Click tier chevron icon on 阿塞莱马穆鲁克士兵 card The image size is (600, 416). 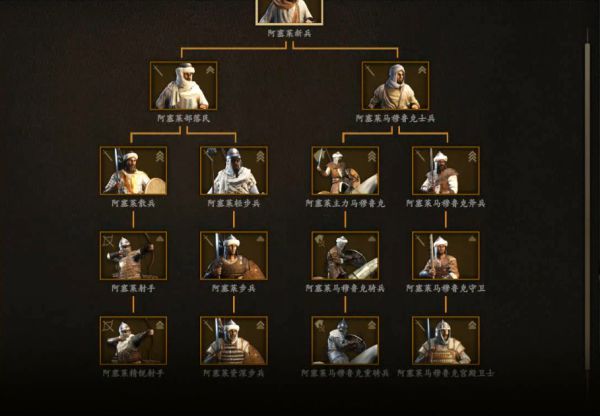click(x=422, y=70)
